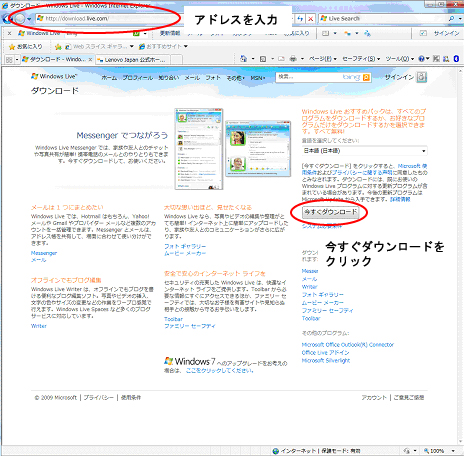The height and width of the screenshot is (456, 464).
Task: Click the Refresh icon beside address bar
Action: 300,19
